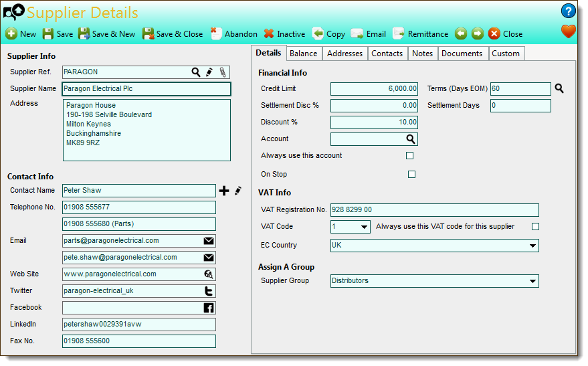588x366 pixels.
Task: Click the orange heart favourite icon
Action: (x=568, y=31)
